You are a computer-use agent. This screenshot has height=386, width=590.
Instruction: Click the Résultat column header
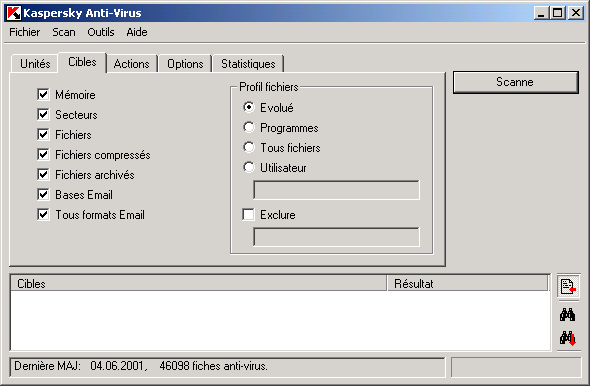coord(467,283)
